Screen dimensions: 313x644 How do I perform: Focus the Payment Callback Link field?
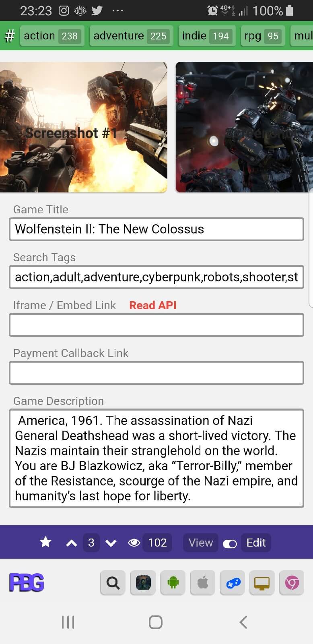tap(156, 373)
